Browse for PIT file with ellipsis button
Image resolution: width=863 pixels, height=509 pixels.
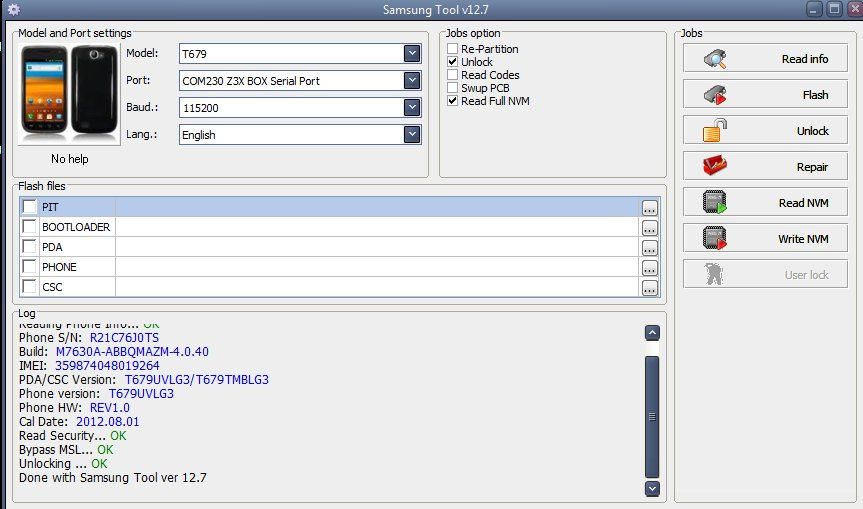click(649, 207)
